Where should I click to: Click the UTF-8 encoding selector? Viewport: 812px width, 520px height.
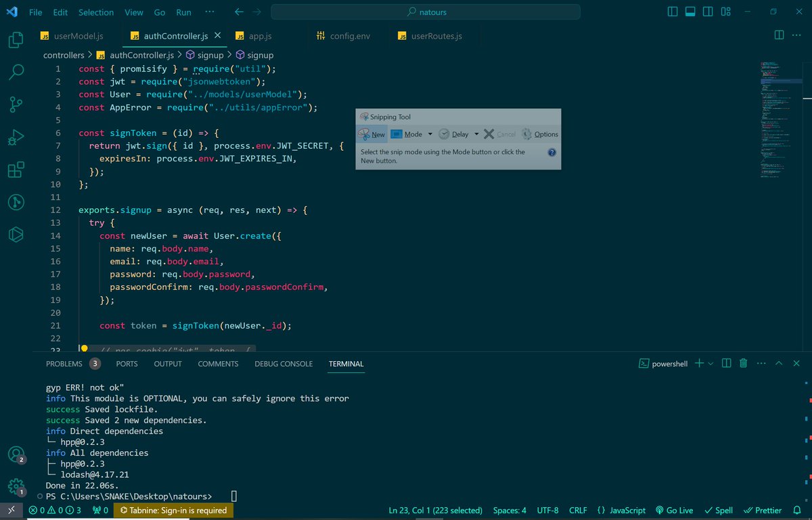click(547, 511)
